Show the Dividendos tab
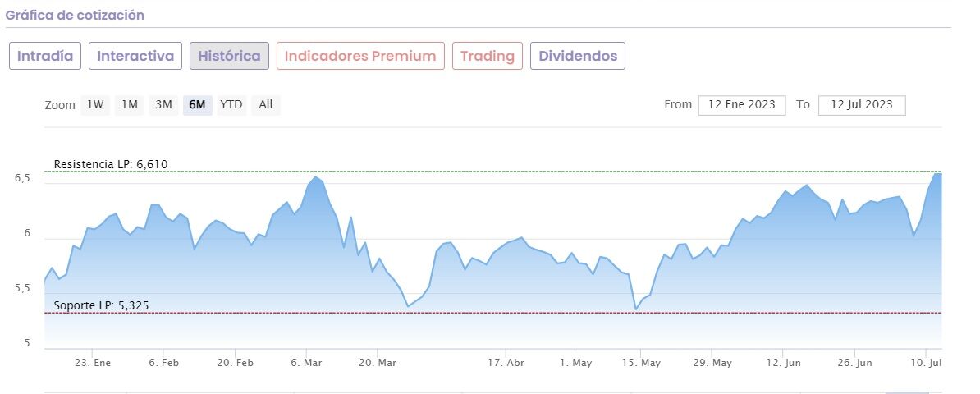The image size is (980, 394). [578, 56]
